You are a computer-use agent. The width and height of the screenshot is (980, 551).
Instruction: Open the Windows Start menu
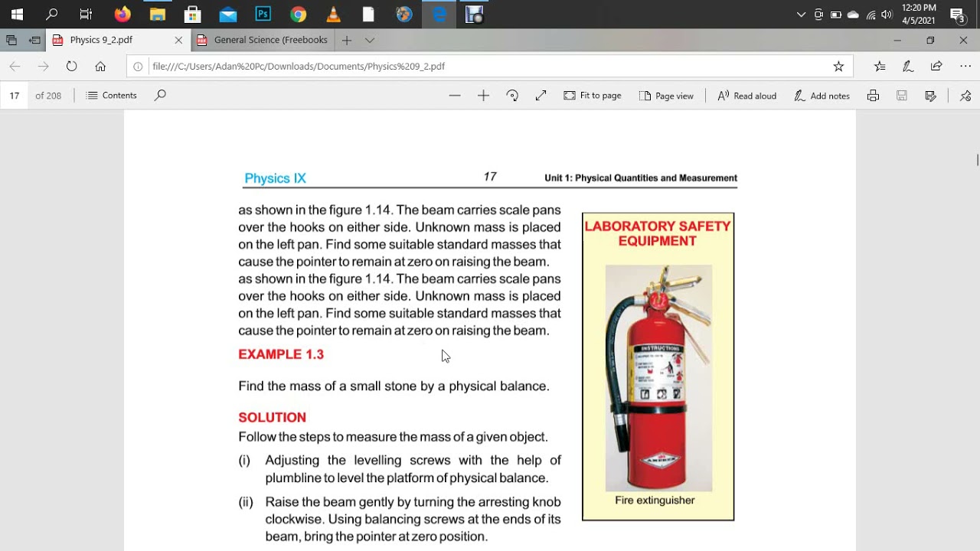pyautogui.click(x=17, y=14)
